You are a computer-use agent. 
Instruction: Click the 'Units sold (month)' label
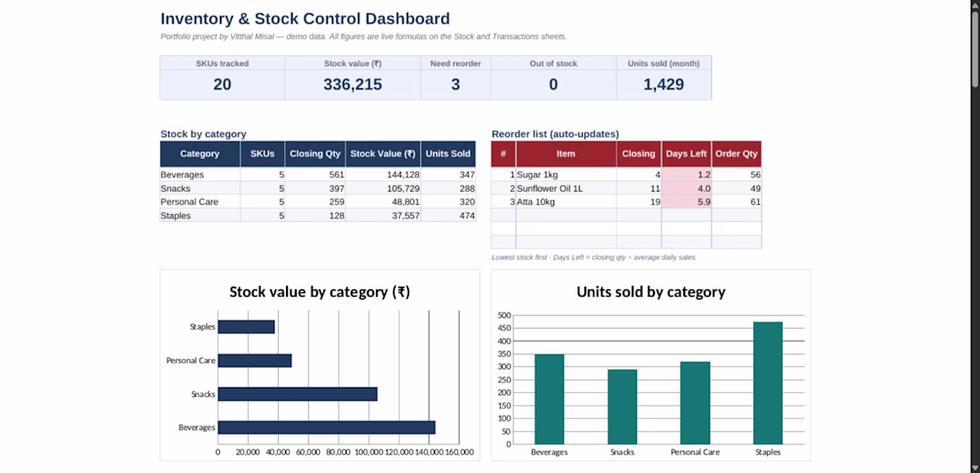664,63
